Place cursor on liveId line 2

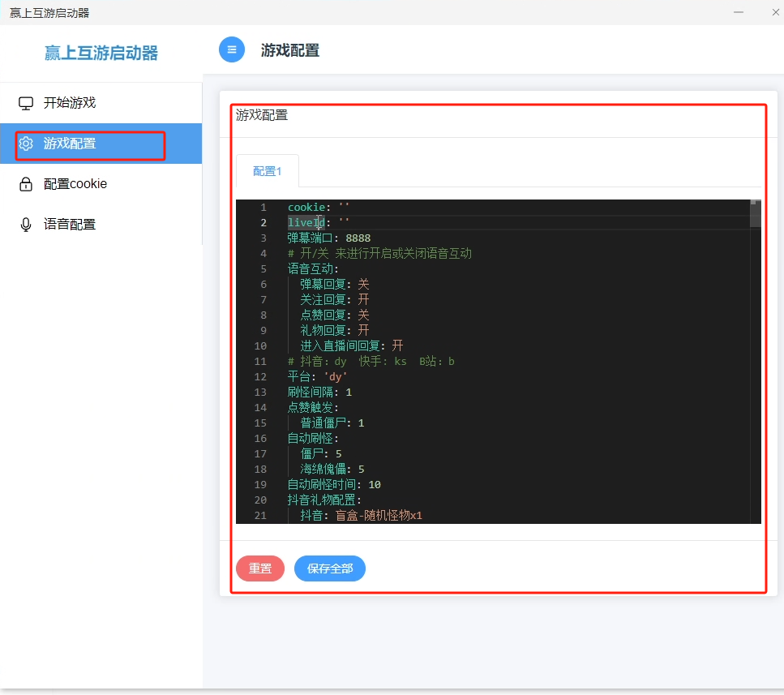306,222
